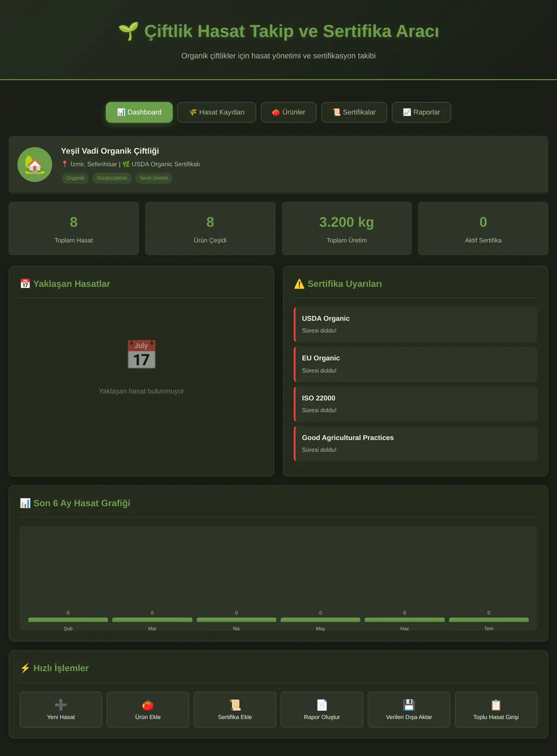557x756 pixels.
Task: Click the Tem bar in the harvest chart
Action: (489, 620)
